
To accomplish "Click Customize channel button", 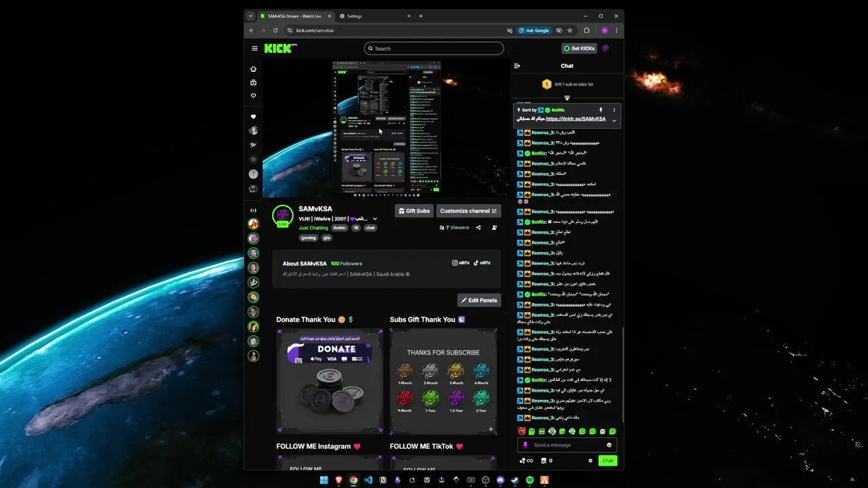I will [469, 211].
